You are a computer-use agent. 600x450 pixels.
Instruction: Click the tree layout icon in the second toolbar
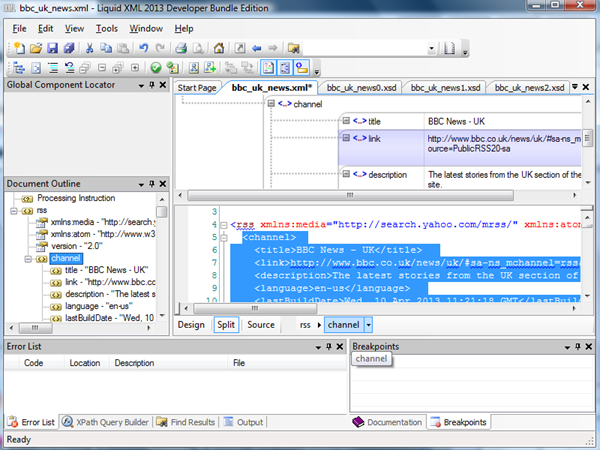tap(19, 68)
